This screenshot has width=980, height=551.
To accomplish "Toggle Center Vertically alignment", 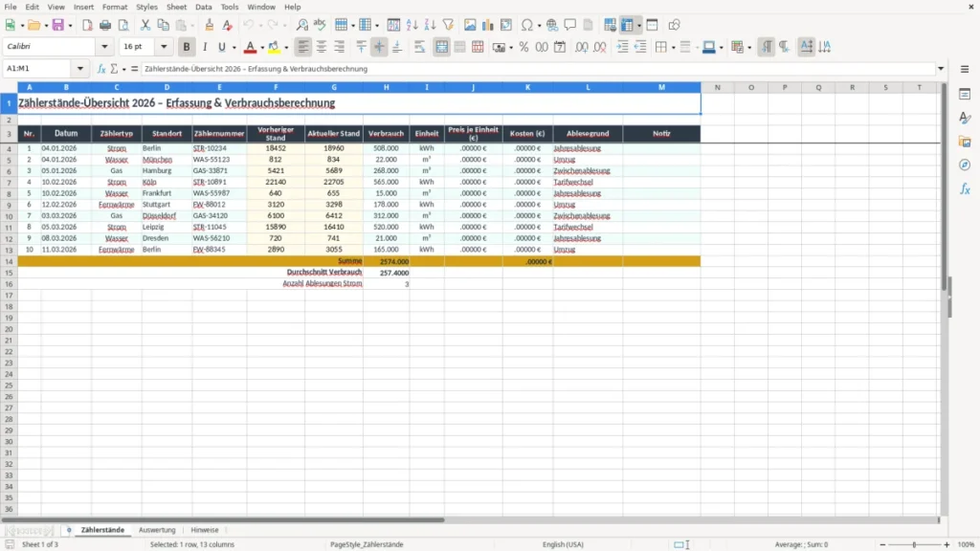I will tap(379, 47).
